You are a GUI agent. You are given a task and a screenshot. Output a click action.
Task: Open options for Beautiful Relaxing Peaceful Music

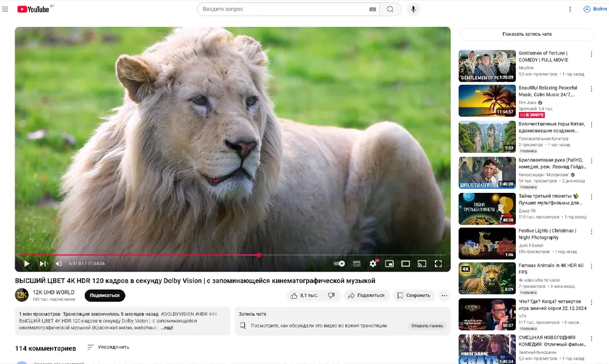pyautogui.click(x=591, y=89)
